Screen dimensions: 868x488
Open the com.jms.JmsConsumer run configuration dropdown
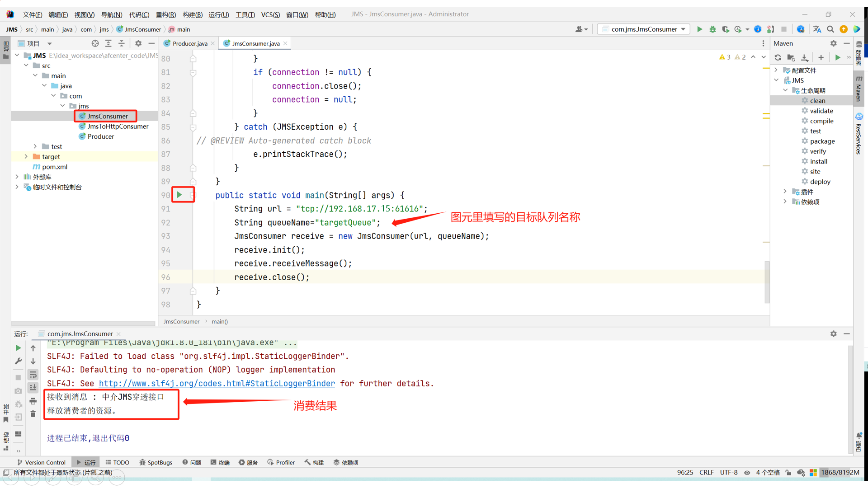[644, 29]
